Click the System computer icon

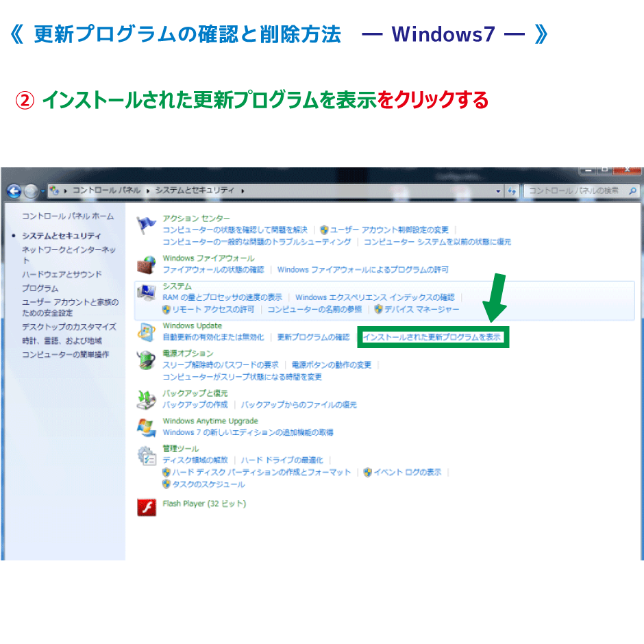click(146, 293)
